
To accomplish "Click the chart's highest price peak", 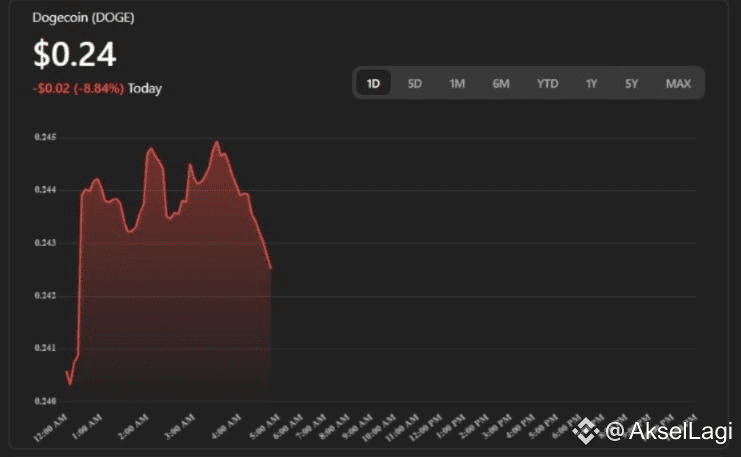I will click(217, 141).
